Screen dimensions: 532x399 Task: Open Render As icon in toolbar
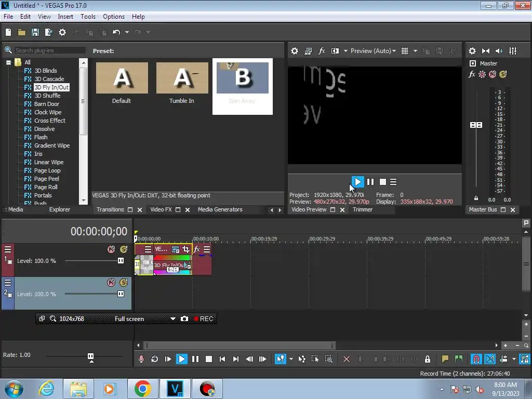48,32
